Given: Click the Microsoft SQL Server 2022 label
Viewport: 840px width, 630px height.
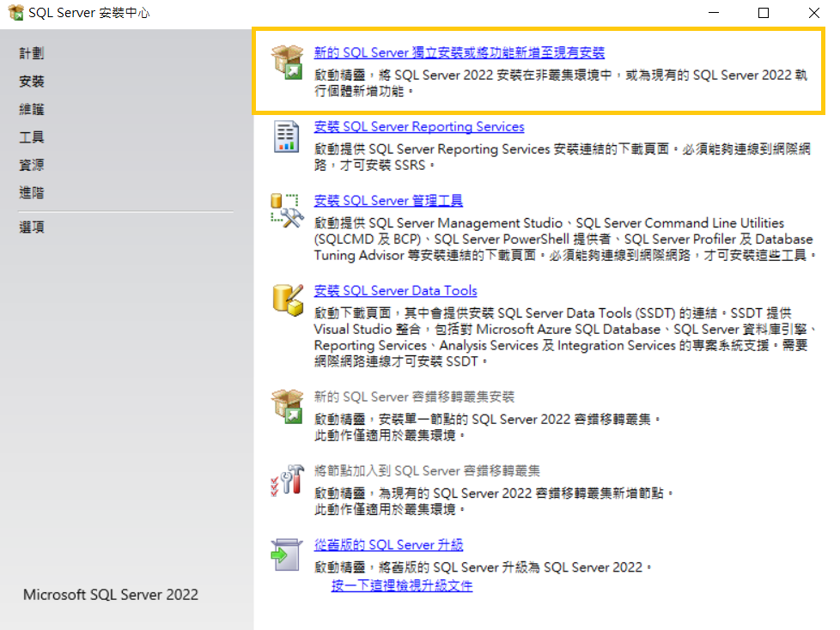Looking at the screenshot, I should (111, 595).
